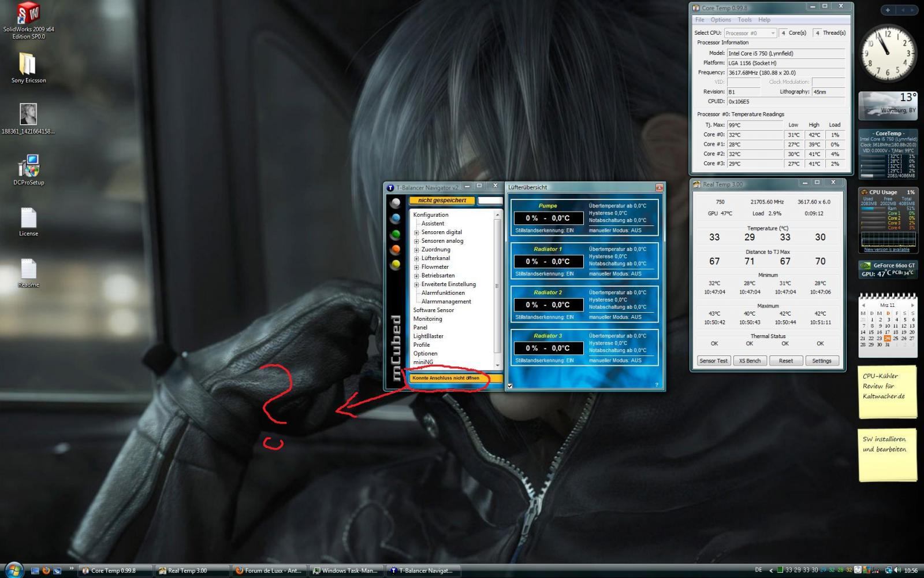Click Reset button in Real Temp
The width and height of the screenshot is (924, 578).
785,361
